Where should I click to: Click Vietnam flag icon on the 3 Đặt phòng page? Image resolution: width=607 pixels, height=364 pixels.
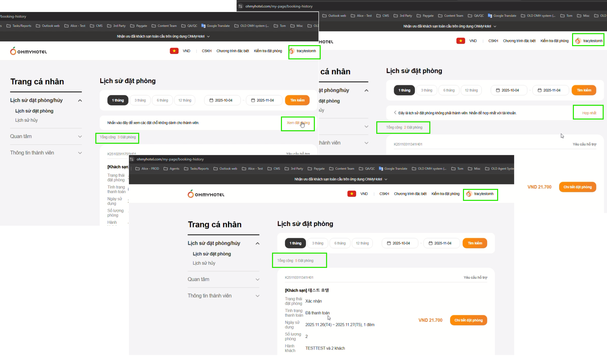pos(174,51)
